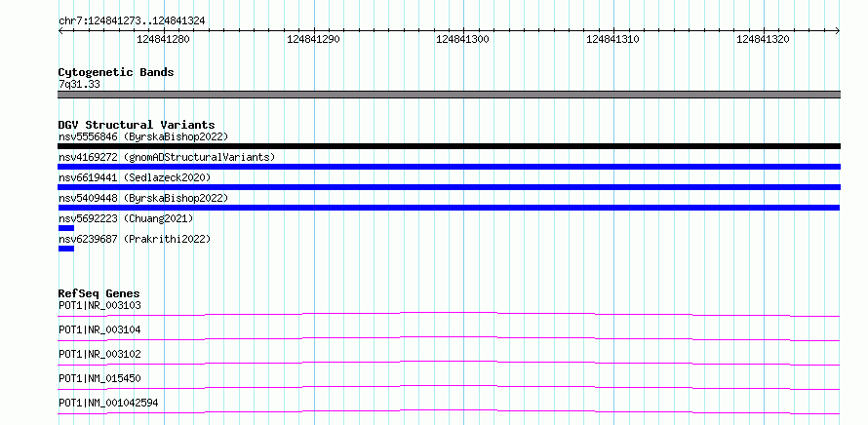Click transcript label POT1|NR_003103
This screenshot has height=425, width=868.
pos(99,305)
